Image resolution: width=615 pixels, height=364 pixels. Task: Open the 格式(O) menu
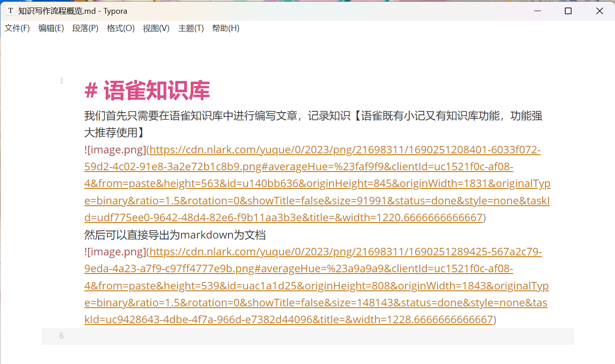pos(121,28)
